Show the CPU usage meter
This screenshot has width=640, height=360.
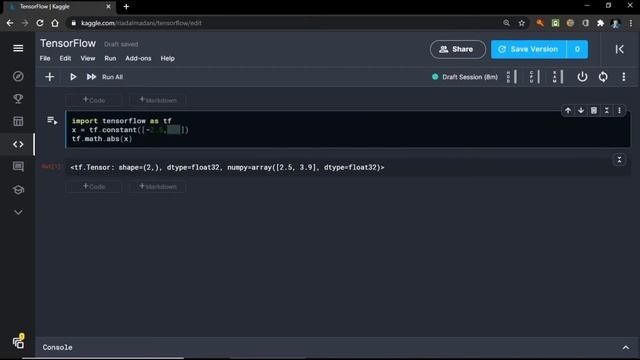534,77
